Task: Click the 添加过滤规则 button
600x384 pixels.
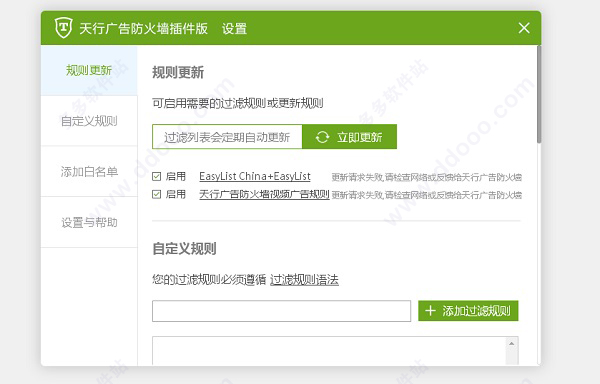Action: click(x=468, y=311)
